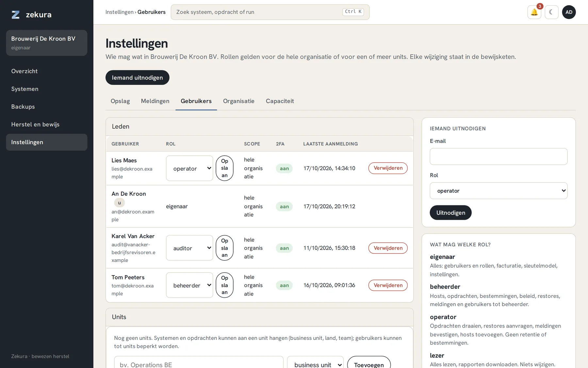Click the Iemand uitnodigen button
588x368 pixels.
point(137,78)
